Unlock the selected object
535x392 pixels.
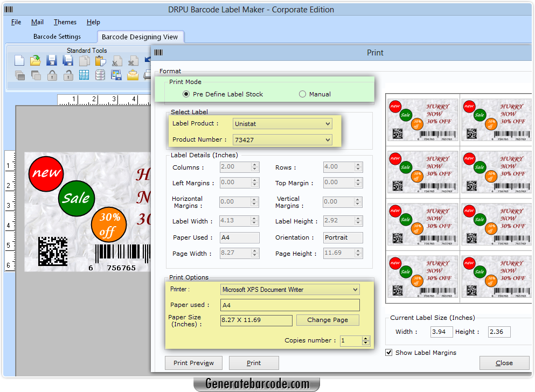tap(68, 75)
